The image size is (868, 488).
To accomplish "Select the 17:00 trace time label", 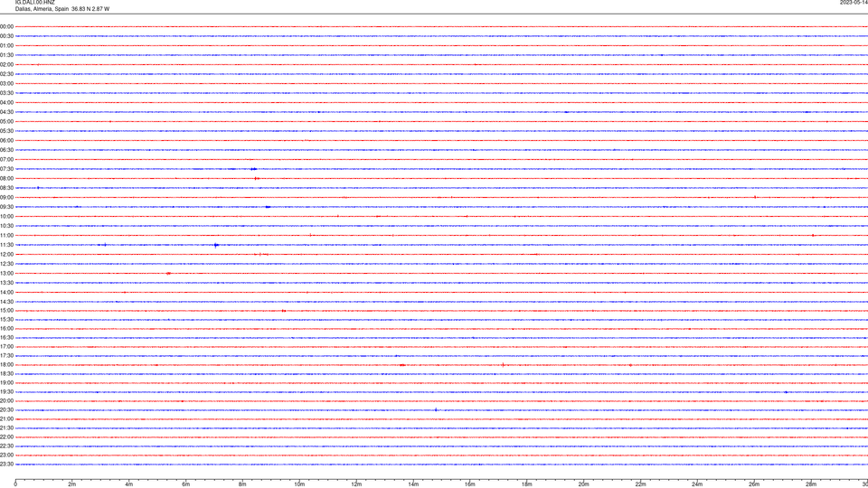I will click(6, 347).
